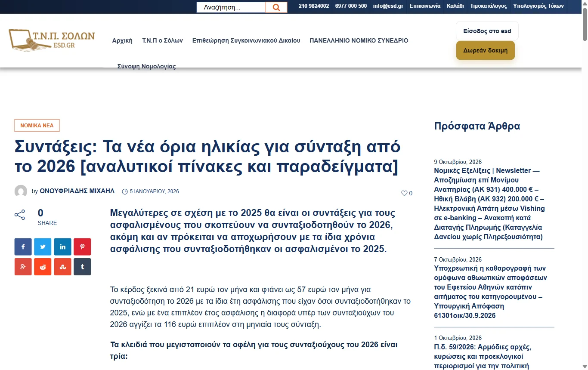The image size is (588, 370).
Task: Share the article on Facebook
Action: (23, 247)
